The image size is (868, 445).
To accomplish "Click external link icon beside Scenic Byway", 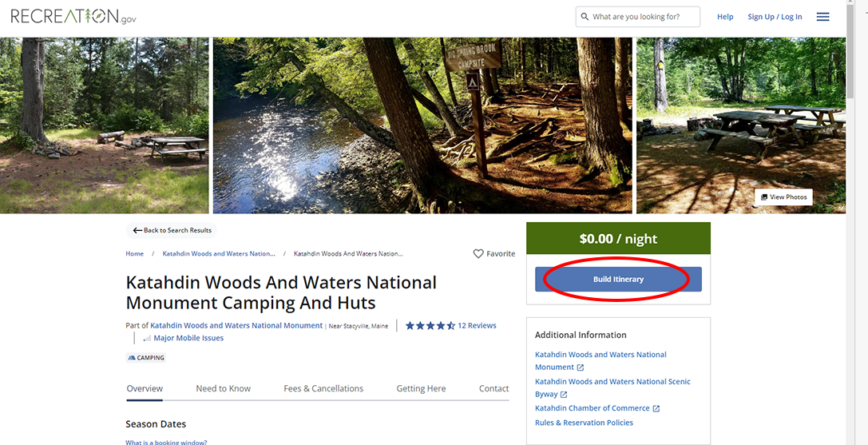I will click(564, 395).
